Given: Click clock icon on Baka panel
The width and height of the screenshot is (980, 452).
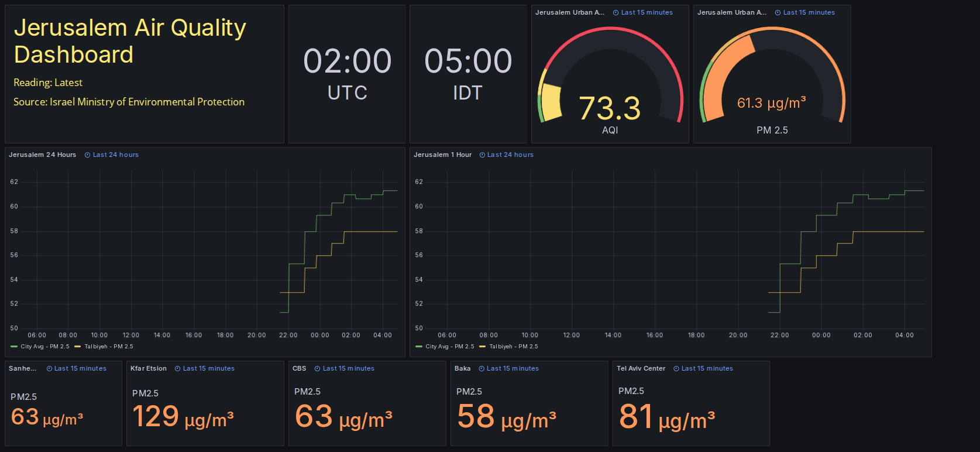Looking at the screenshot, I should (482, 369).
